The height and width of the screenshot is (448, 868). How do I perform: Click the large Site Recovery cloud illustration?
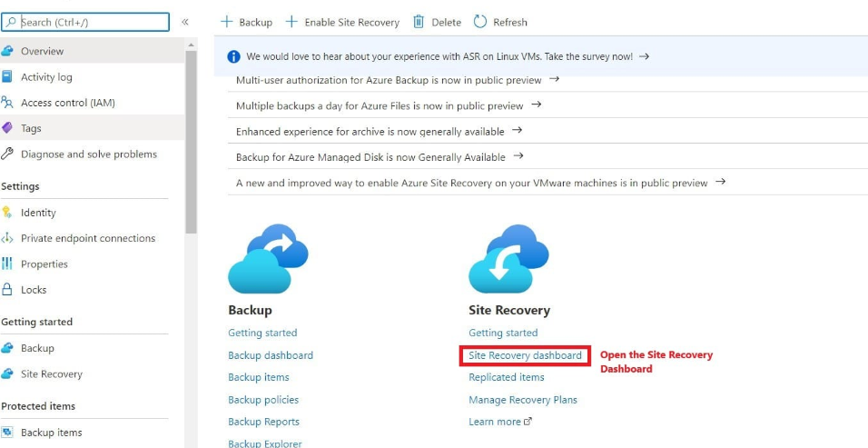(508, 259)
